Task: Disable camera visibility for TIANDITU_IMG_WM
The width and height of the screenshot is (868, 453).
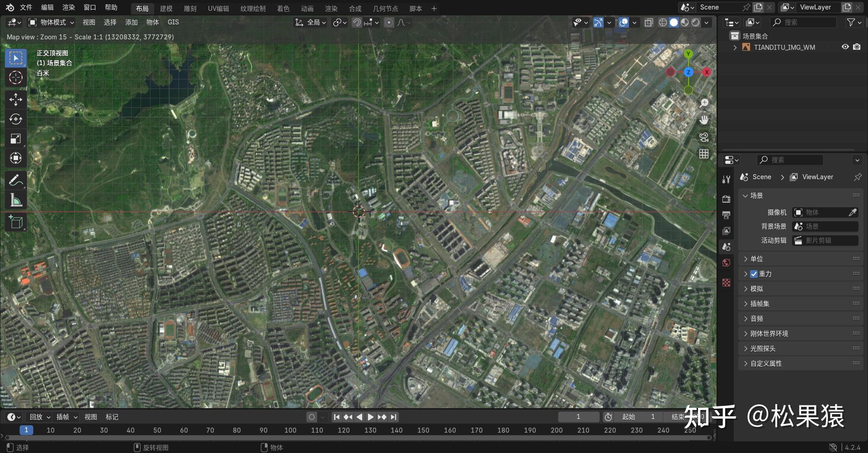Action: tap(857, 47)
